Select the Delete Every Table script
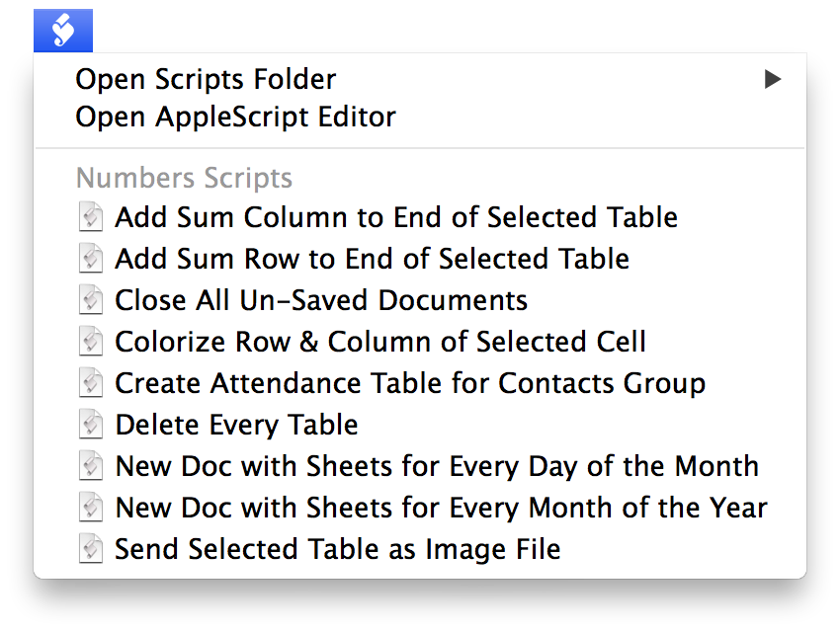Viewport: 840px width, 632px height. (x=237, y=425)
